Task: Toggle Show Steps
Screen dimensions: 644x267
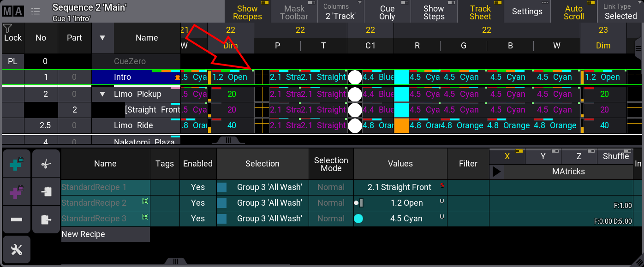Action: click(434, 12)
